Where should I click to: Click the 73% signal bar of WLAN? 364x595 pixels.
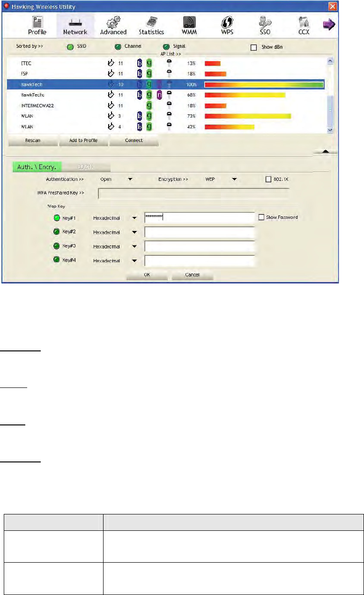[x=248, y=116]
